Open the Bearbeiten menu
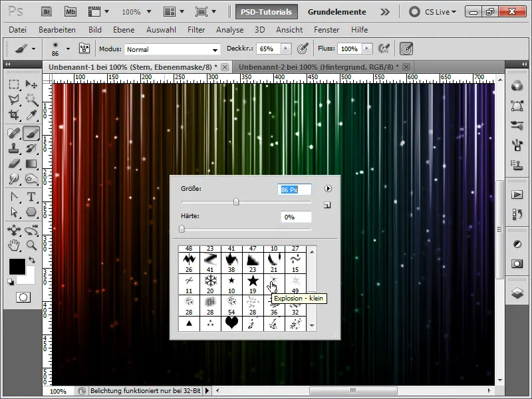532x399 pixels. pyautogui.click(x=57, y=30)
